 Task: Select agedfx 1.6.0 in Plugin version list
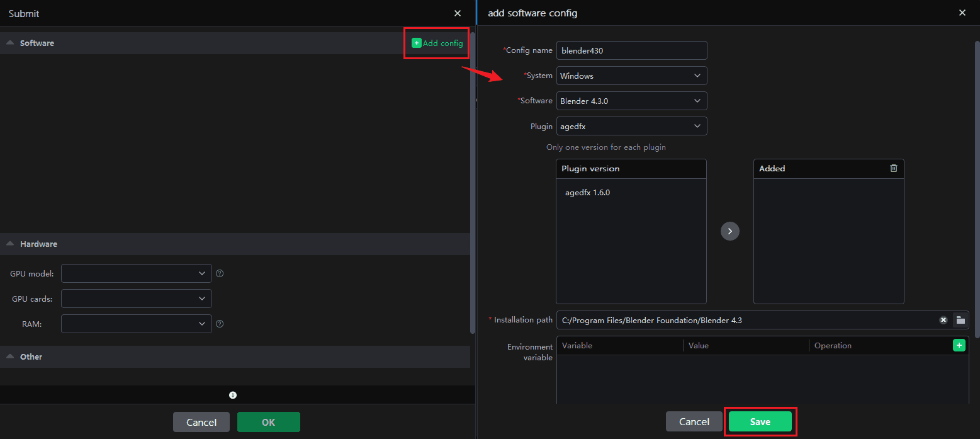(587, 193)
